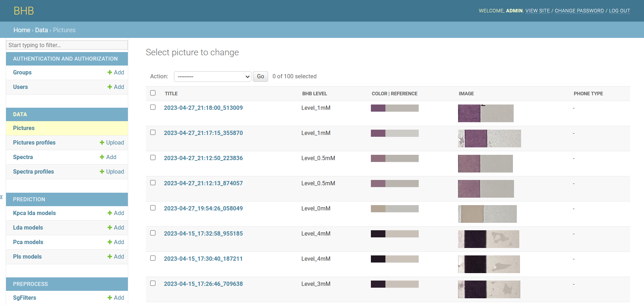The height and width of the screenshot is (305, 644).
Task: Toggle the select-all checkbox in table header
Action: tap(153, 93)
